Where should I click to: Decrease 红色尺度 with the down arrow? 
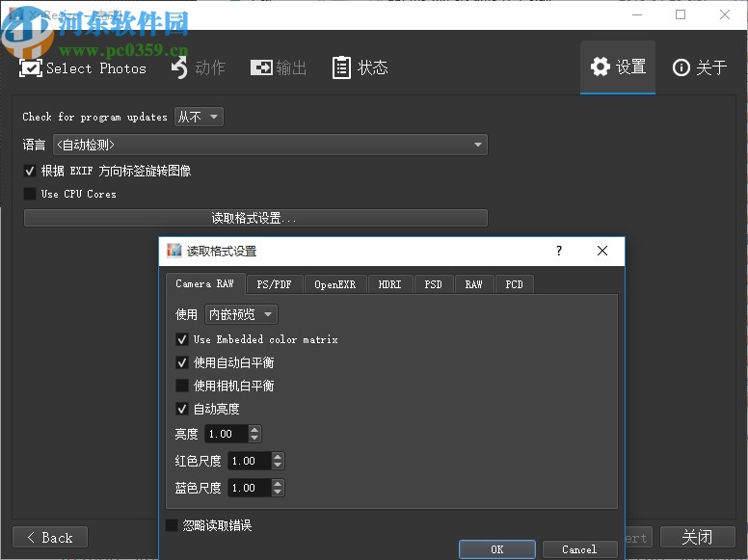(278, 466)
